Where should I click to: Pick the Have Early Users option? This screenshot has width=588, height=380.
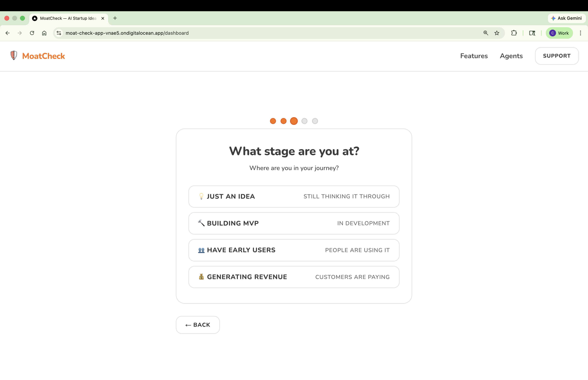(294, 250)
